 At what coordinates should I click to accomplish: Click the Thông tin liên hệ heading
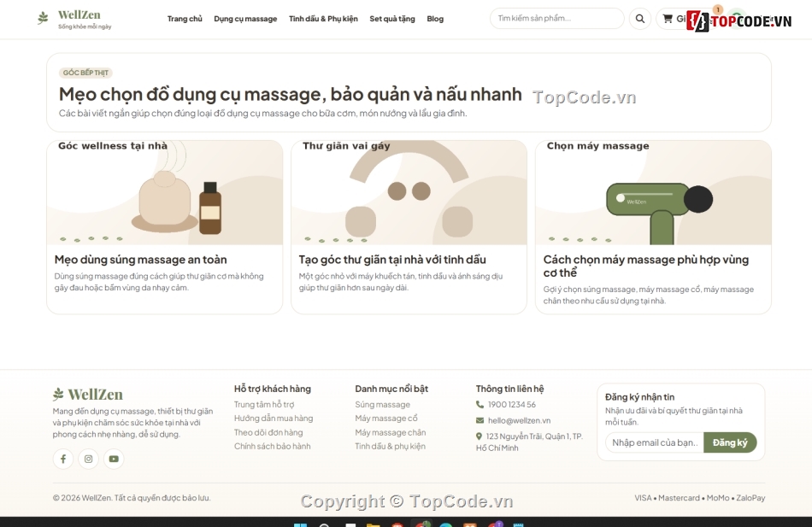tap(510, 389)
